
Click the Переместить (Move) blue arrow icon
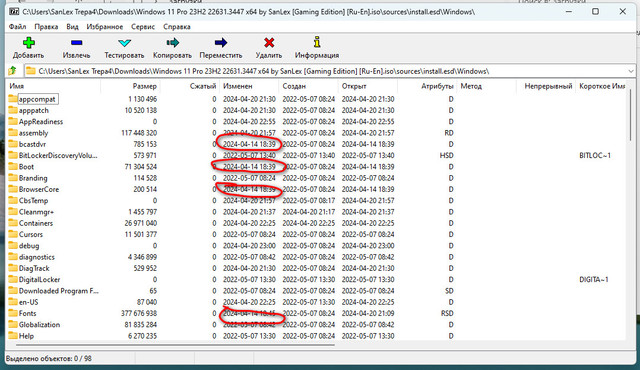(x=220, y=42)
